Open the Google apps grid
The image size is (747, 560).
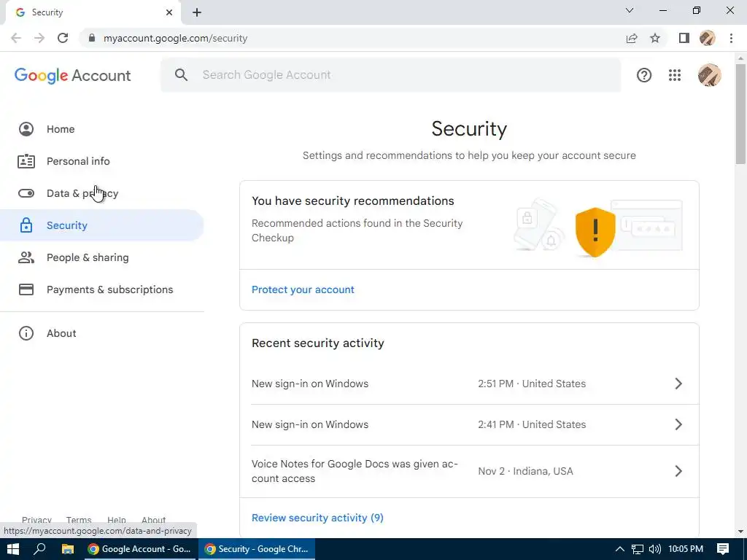[675, 75]
